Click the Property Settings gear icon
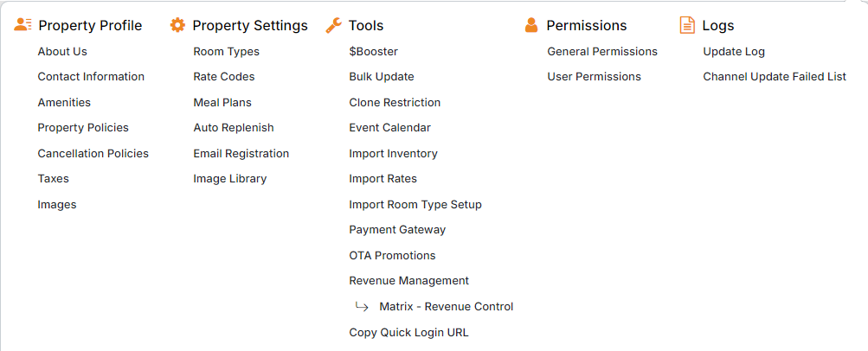The width and height of the screenshot is (868, 351). (x=177, y=25)
